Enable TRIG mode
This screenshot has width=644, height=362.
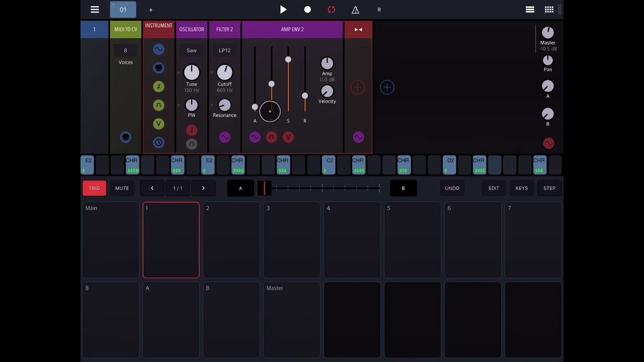coord(94,188)
